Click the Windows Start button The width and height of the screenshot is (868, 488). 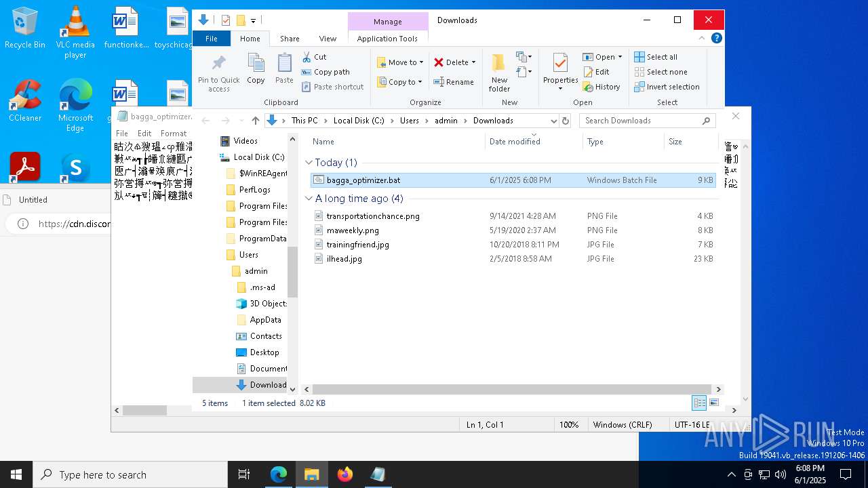pos(16,474)
